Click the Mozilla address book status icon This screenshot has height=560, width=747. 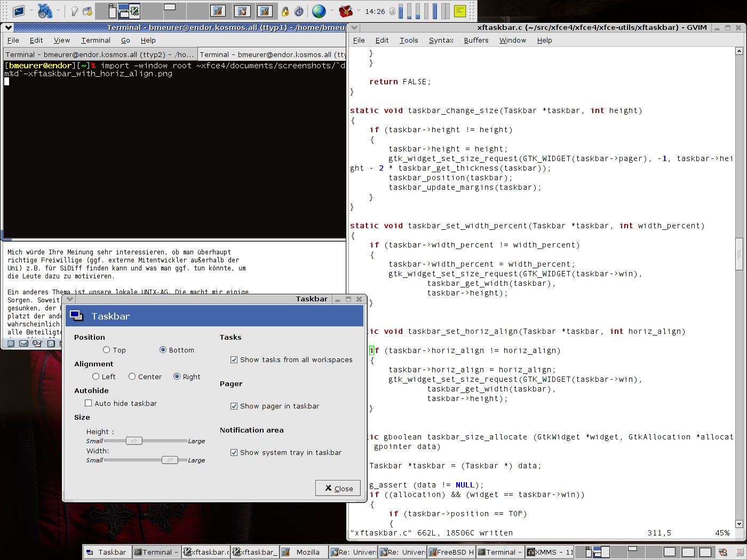[x=51, y=343]
